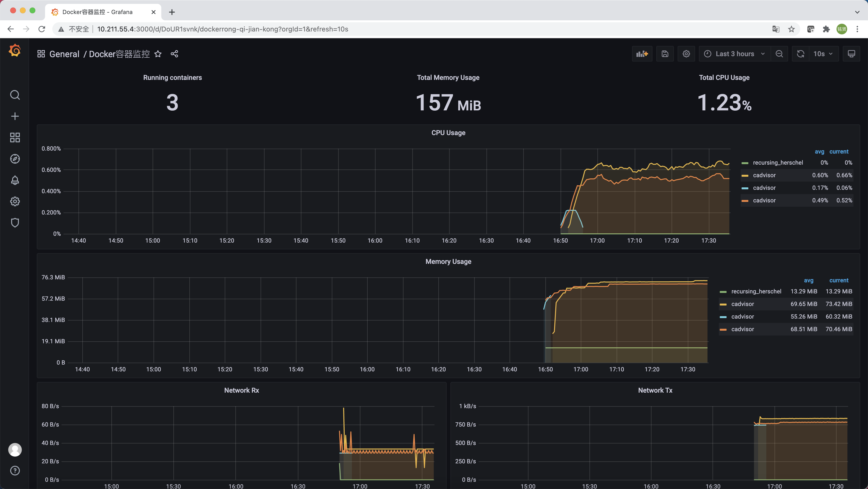Expand the Last 3 hours time picker

pyautogui.click(x=735, y=54)
